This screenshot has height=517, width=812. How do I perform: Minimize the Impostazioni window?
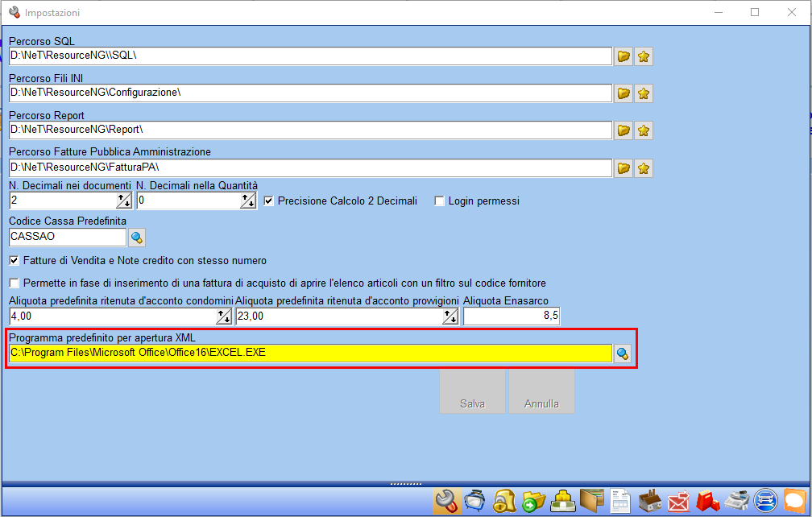(719, 12)
